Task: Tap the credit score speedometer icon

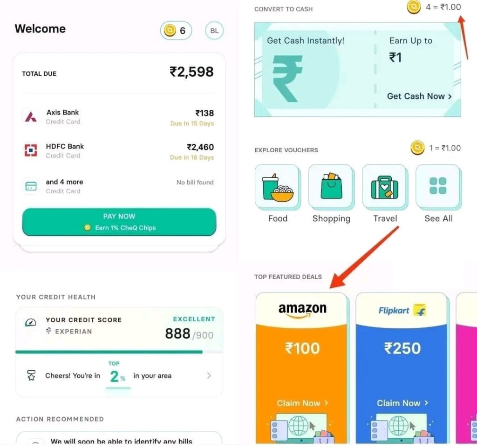Action: [x=31, y=322]
